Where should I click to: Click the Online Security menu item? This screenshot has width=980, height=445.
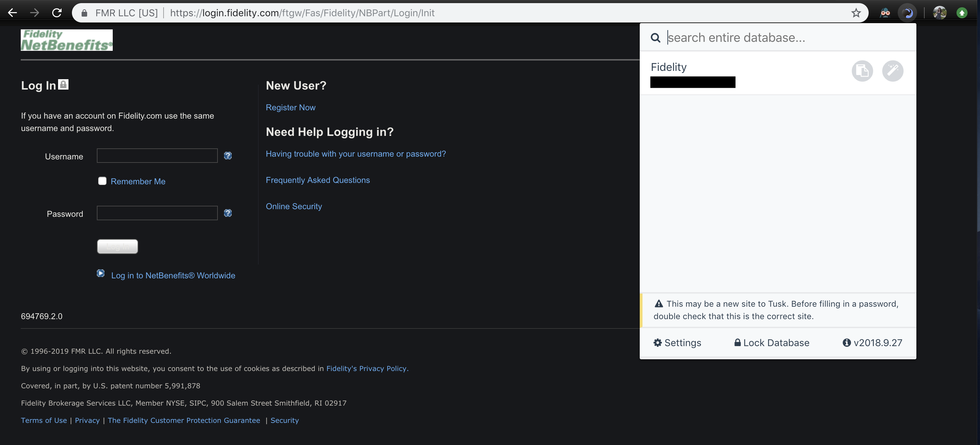click(293, 206)
